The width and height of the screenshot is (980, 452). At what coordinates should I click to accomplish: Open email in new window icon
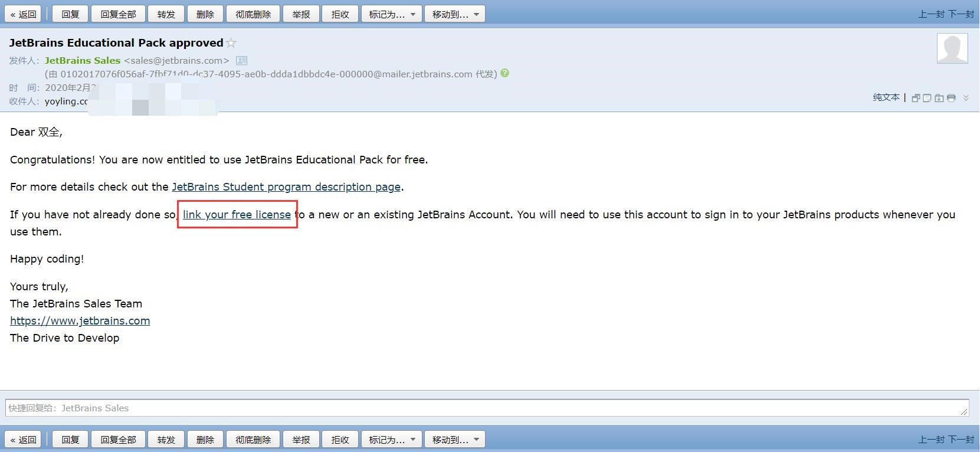(x=916, y=98)
